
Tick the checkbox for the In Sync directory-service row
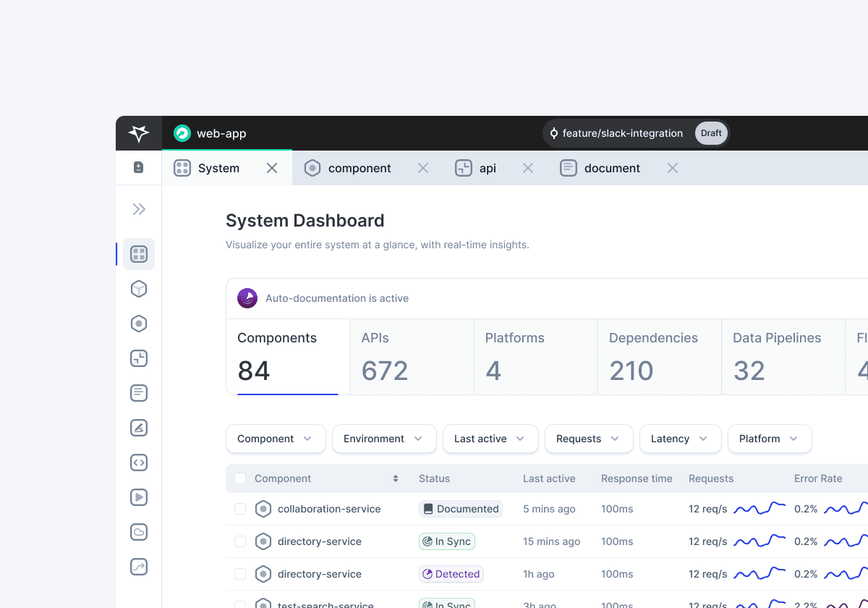[240, 541]
